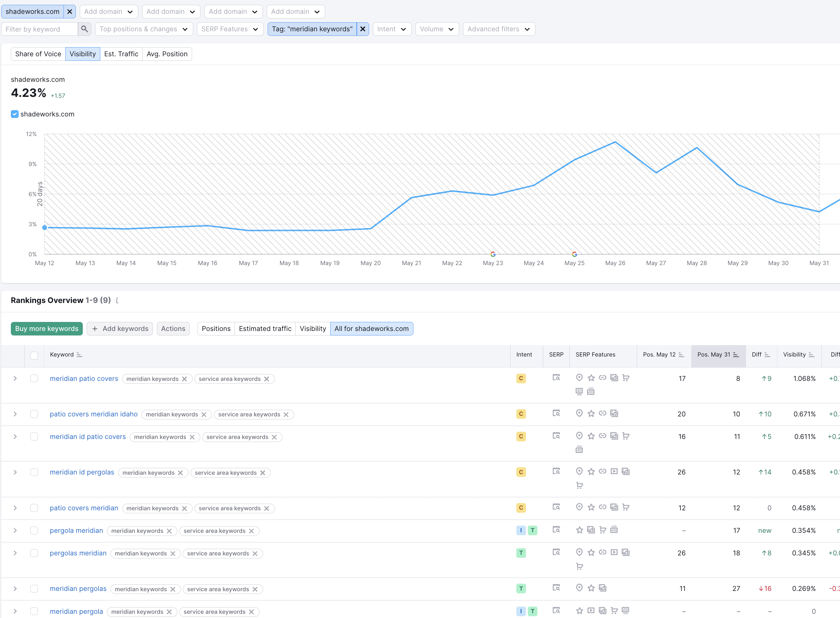This screenshot has width=840, height=618.
Task: Click the Add keywords button
Action: click(x=120, y=329)
